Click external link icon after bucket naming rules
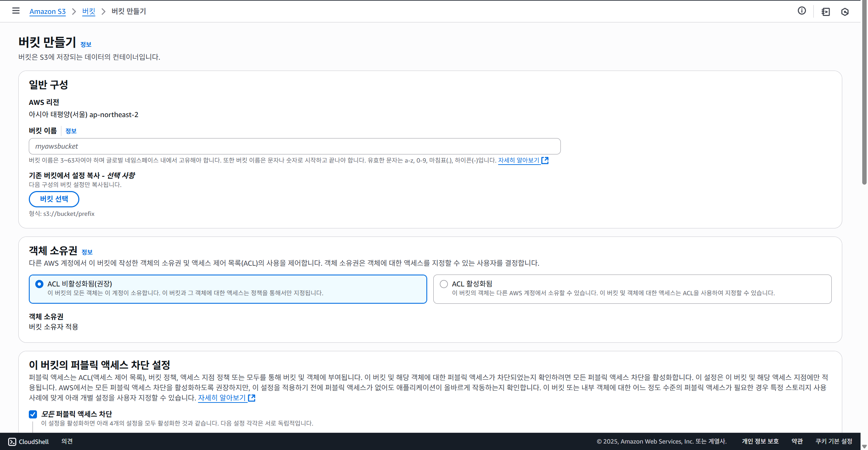The height and width of the screenshot is (450, 868). pyautogui.click(x=545, y=160)
